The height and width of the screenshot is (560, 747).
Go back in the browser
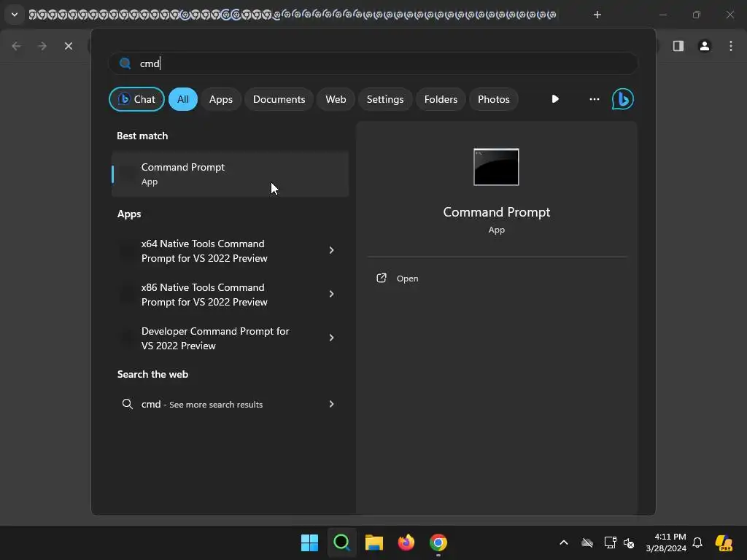coord(16,46)
